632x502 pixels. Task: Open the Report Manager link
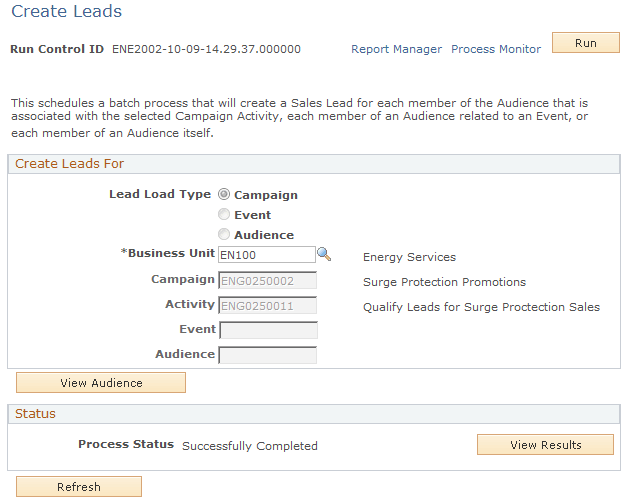(x=396, y=49)
